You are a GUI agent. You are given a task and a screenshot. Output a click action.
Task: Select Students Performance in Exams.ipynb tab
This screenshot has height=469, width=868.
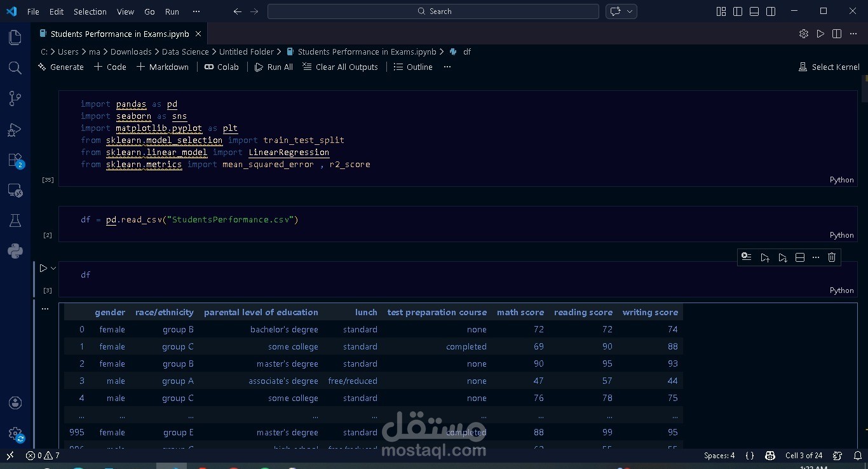(x=119, y=34)
